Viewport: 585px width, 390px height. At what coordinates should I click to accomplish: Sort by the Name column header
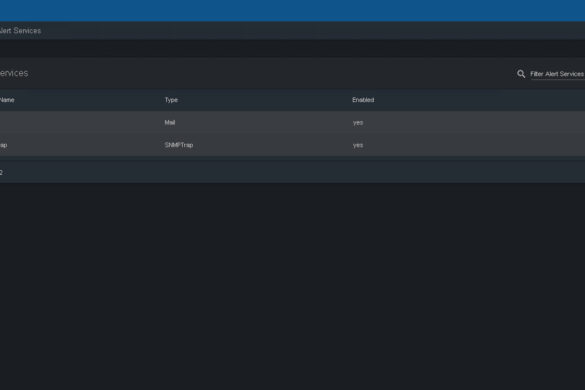click(x=7, y=100)
